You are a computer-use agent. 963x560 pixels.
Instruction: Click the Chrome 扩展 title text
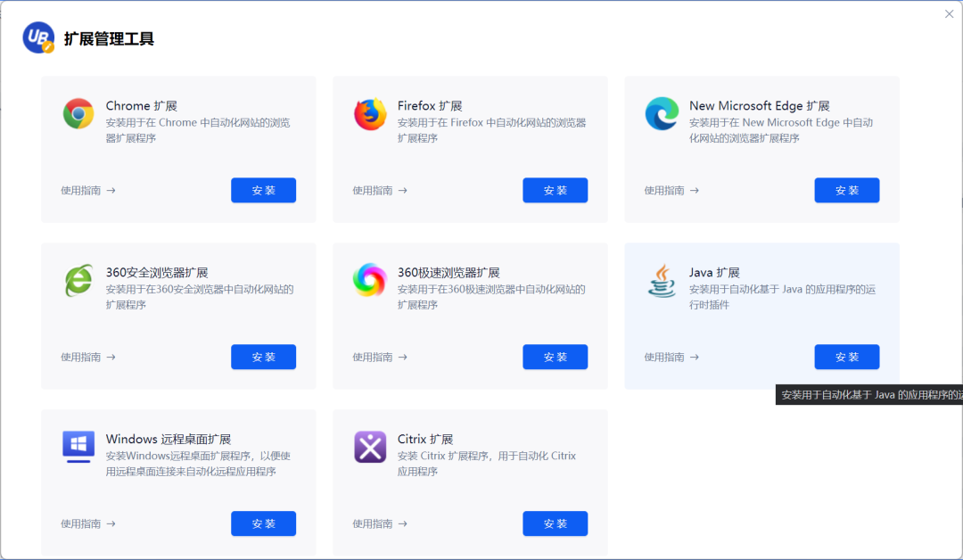pyautogui.click(x=141, y=105)
